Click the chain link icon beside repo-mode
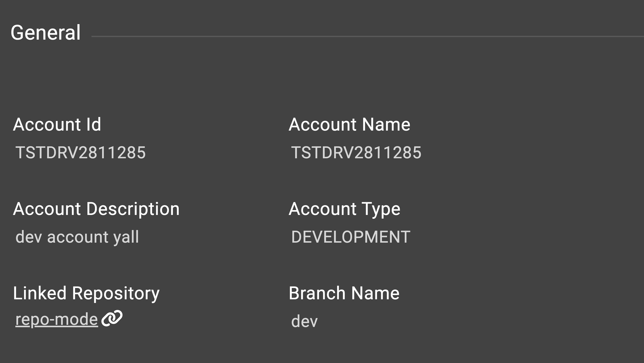644x363 pixels. tap(112, 318)
